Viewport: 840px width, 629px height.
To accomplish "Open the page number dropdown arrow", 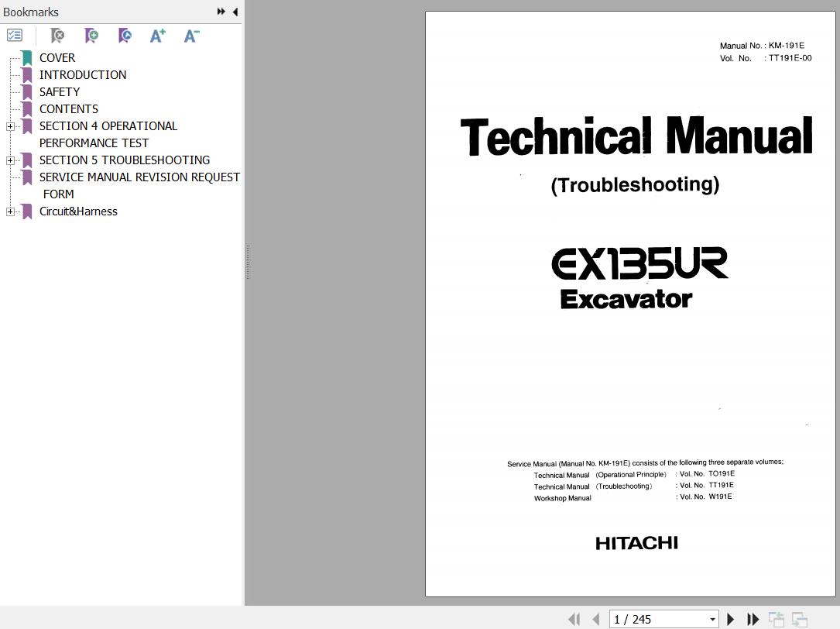I will point(712,620).
